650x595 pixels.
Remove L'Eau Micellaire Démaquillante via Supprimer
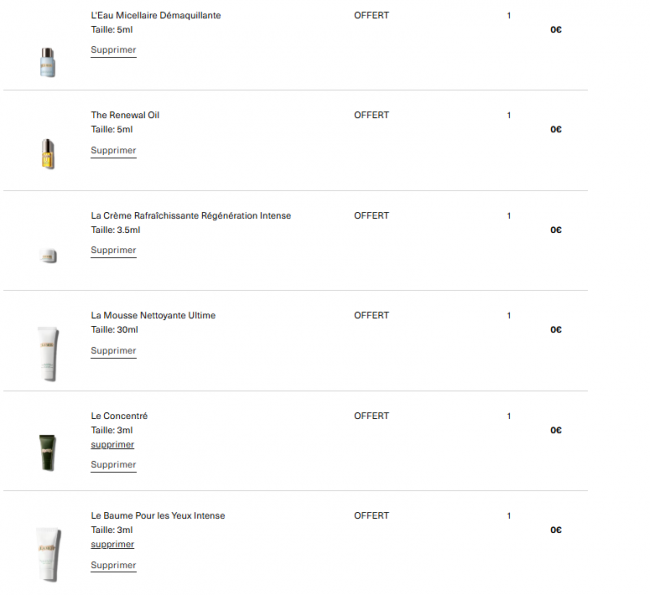coord(113,50)
